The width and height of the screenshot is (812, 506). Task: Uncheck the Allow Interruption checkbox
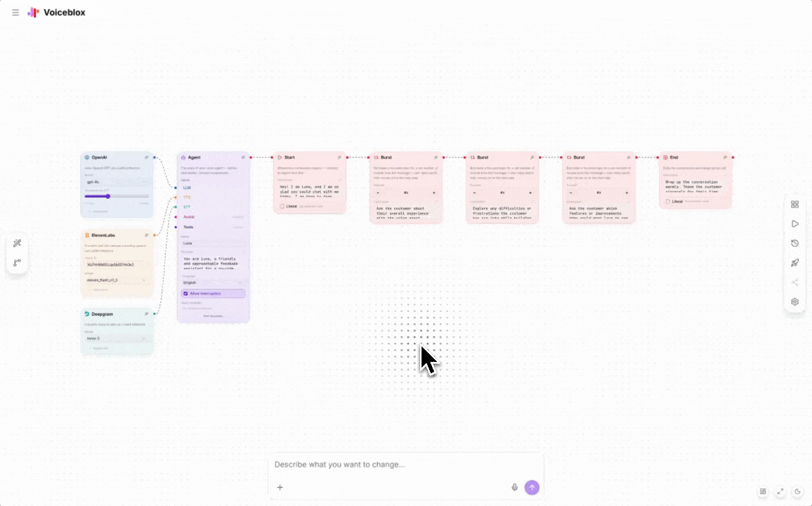click(185, 293)
